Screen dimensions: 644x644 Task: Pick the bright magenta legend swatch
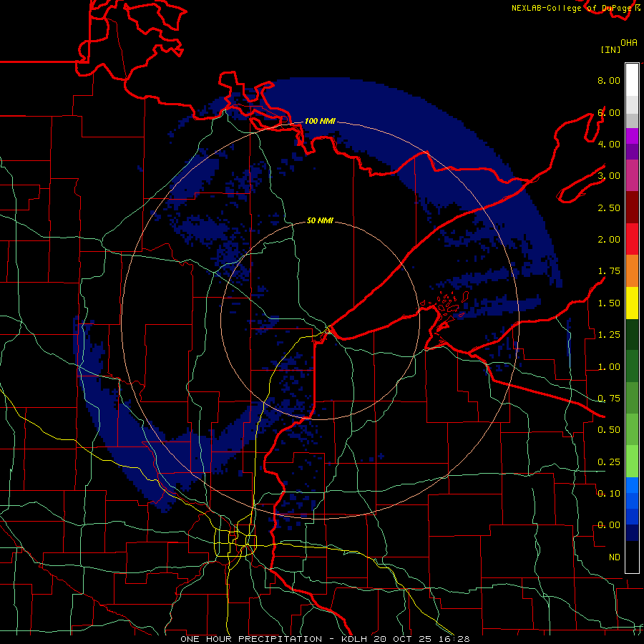click(x=632, y=136)
